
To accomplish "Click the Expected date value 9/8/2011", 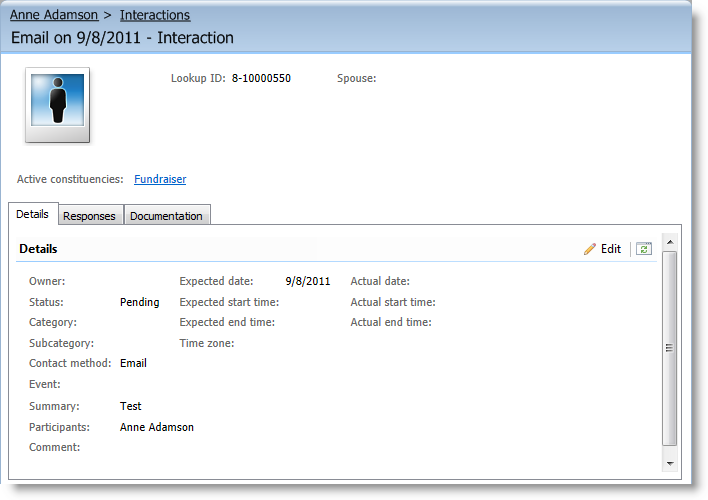I will click(307, 281).
